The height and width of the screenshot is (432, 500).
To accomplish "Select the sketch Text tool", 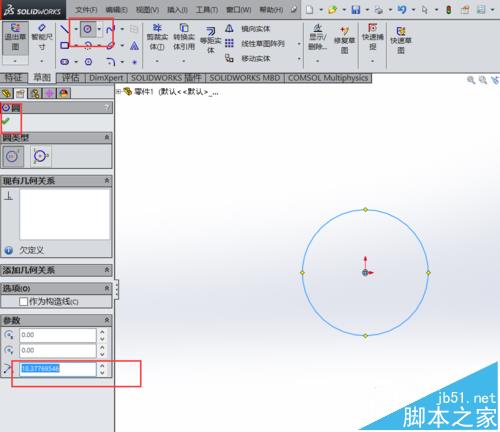I will click(x=134, y=45).
